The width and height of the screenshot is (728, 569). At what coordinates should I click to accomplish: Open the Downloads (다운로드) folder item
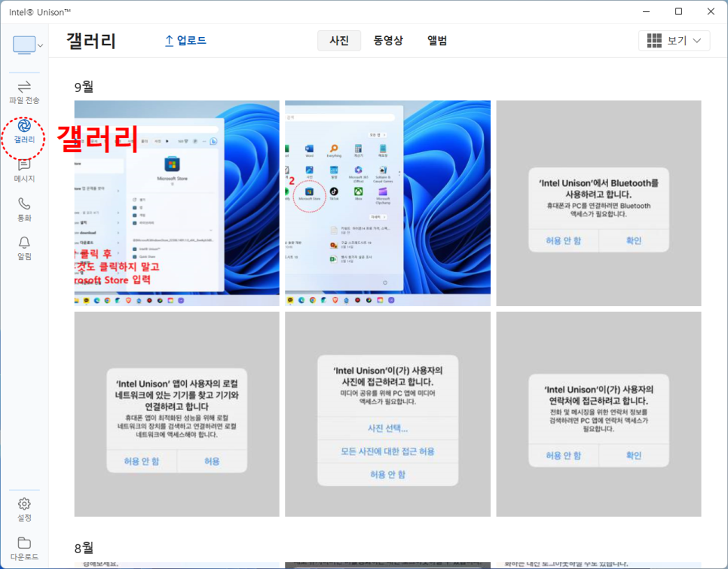tap(24, 549)
